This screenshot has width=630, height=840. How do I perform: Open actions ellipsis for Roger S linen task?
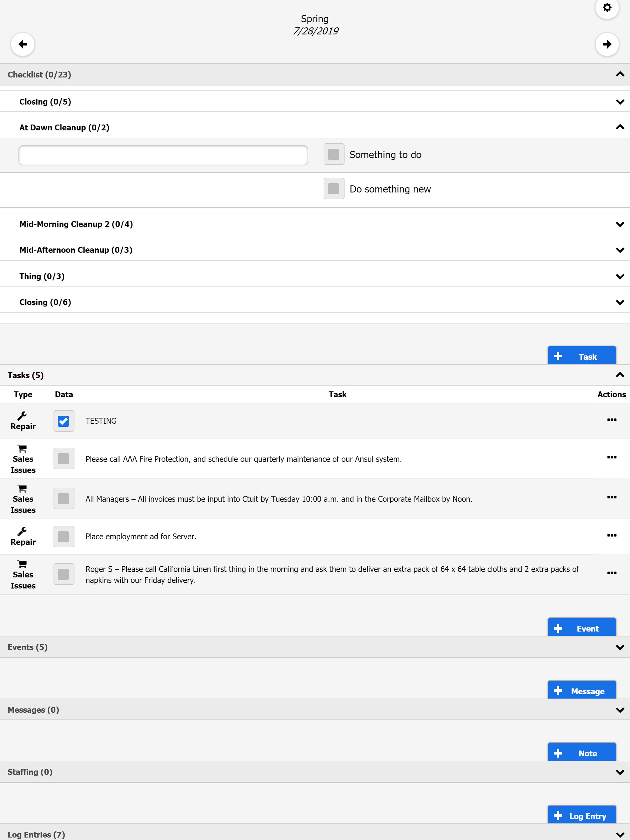tap(611, 573)
